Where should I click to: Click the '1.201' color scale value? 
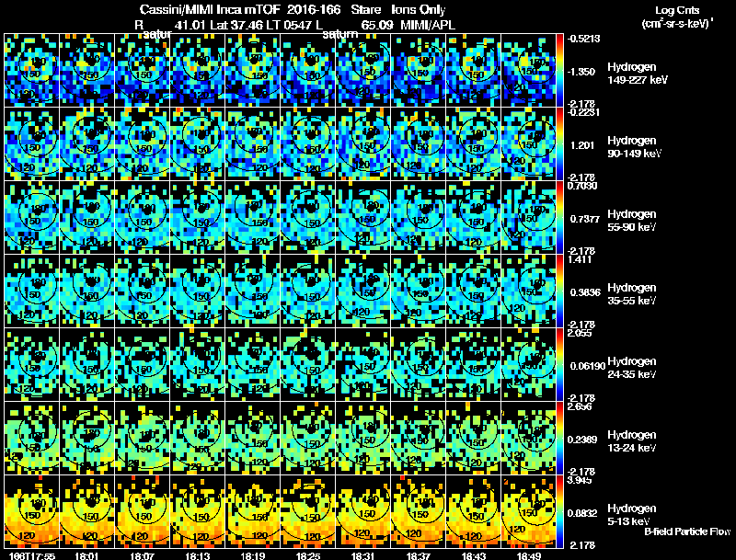click(x=582, y=145)
